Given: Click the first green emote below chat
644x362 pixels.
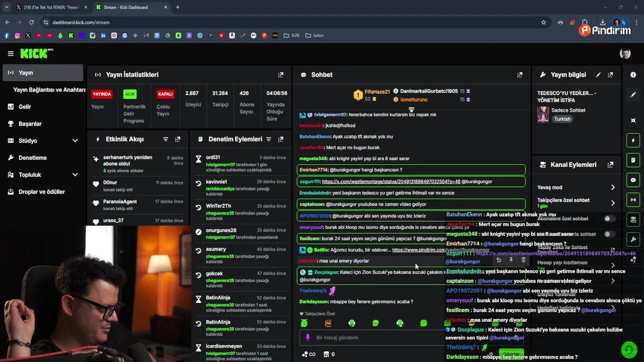Looking at the screenshot, I should coord(304,323).
